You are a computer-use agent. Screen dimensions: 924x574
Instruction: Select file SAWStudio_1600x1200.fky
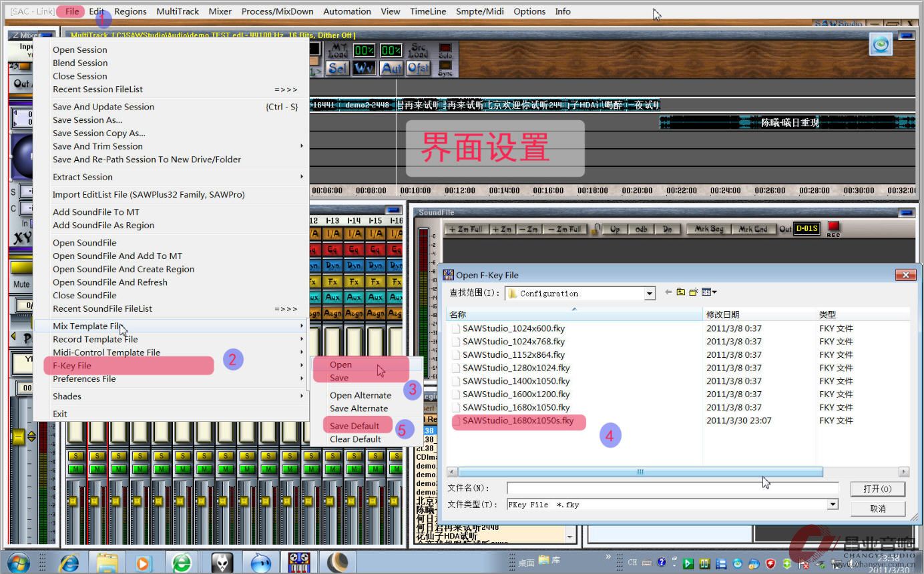pos(516,394)
